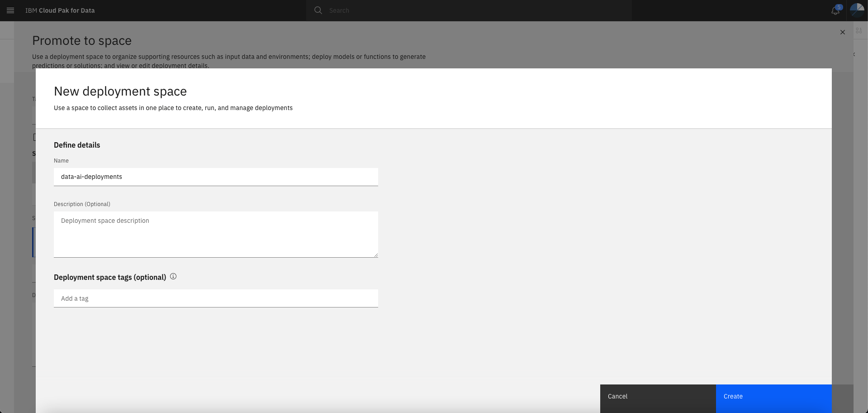Open the hamburger navigation menu
The width and height of the screenshot is (868, 413).
(10, 10)
